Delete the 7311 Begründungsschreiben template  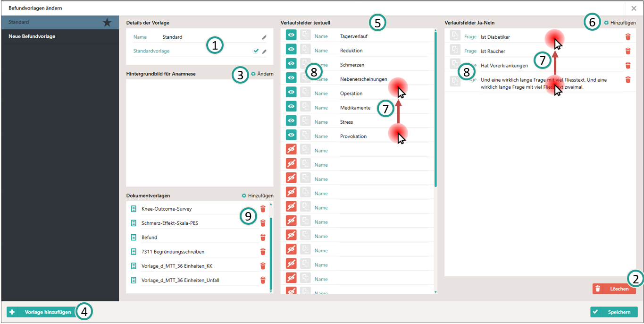point(263,252)
